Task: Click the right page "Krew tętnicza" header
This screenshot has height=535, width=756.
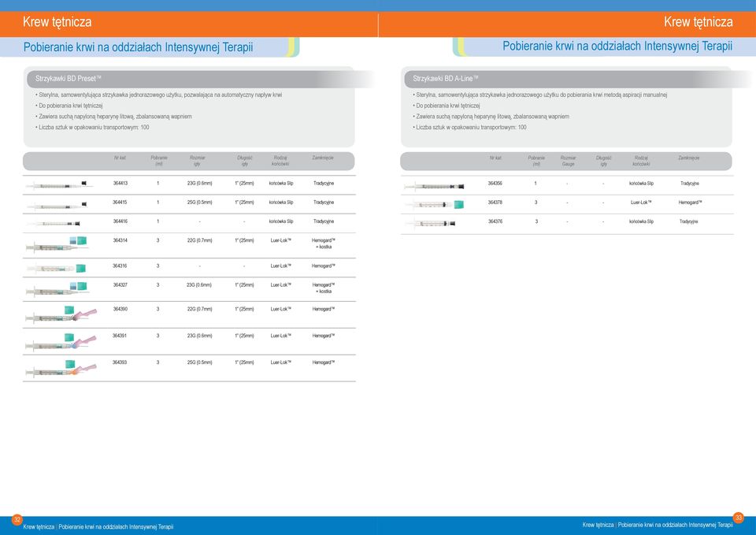Action: point(699,22)
